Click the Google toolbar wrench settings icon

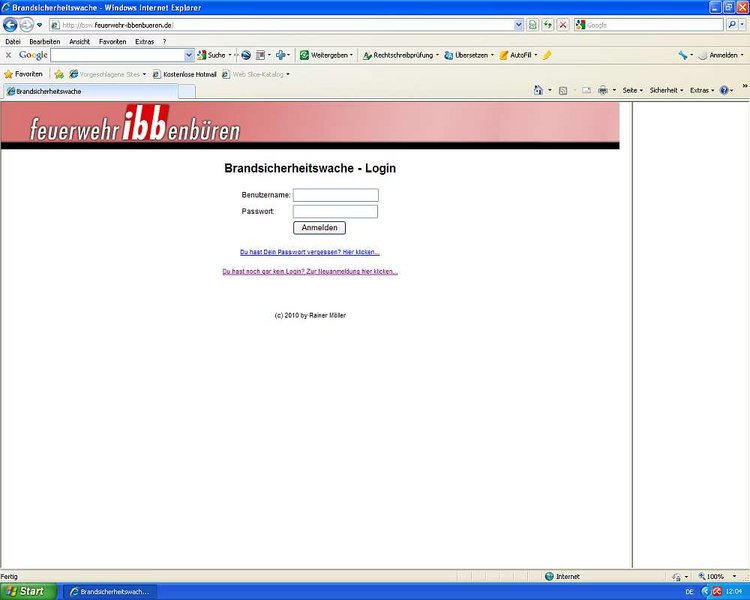click(683, 55)
